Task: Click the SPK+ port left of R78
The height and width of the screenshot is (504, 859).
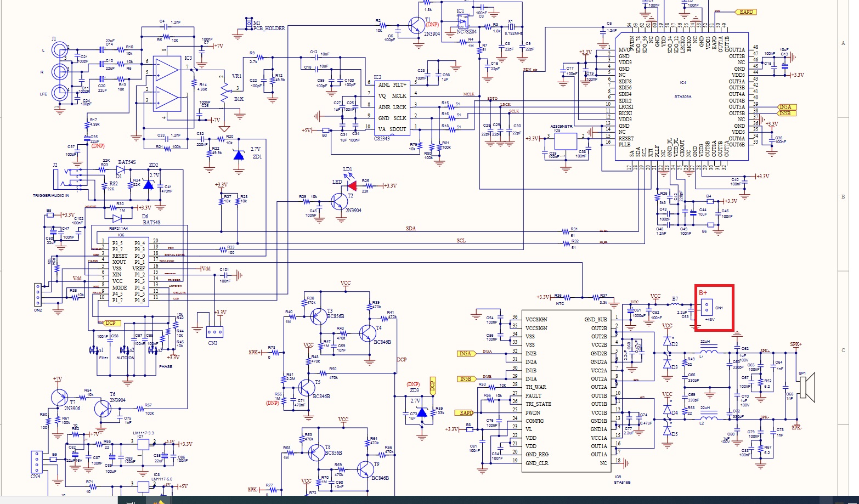Action: pos(254,353)
